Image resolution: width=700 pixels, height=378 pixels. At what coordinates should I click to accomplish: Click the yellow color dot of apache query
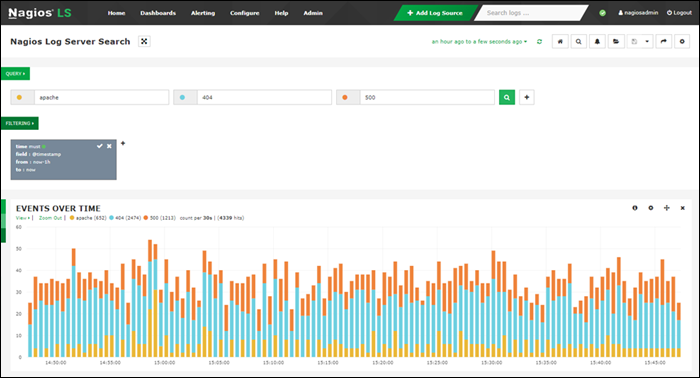click(19, 97)
